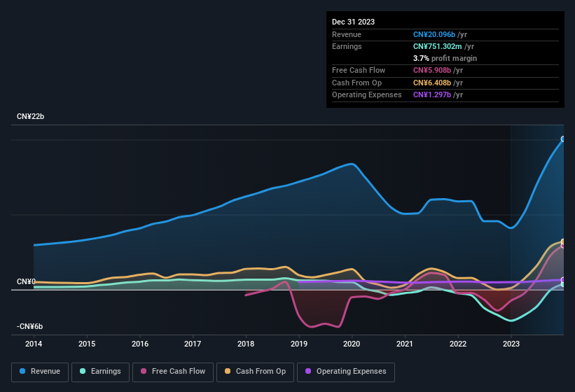Toggle the Operating Expenses legend button

(x=346, y=372)
